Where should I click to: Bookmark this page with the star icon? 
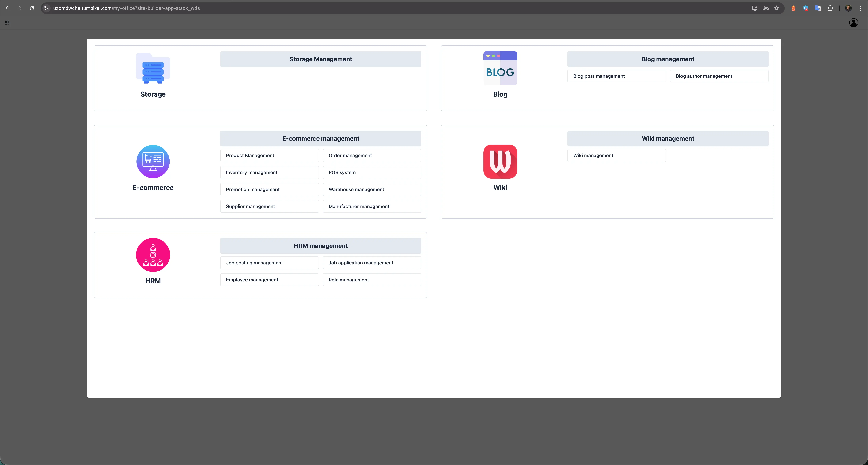777,8
